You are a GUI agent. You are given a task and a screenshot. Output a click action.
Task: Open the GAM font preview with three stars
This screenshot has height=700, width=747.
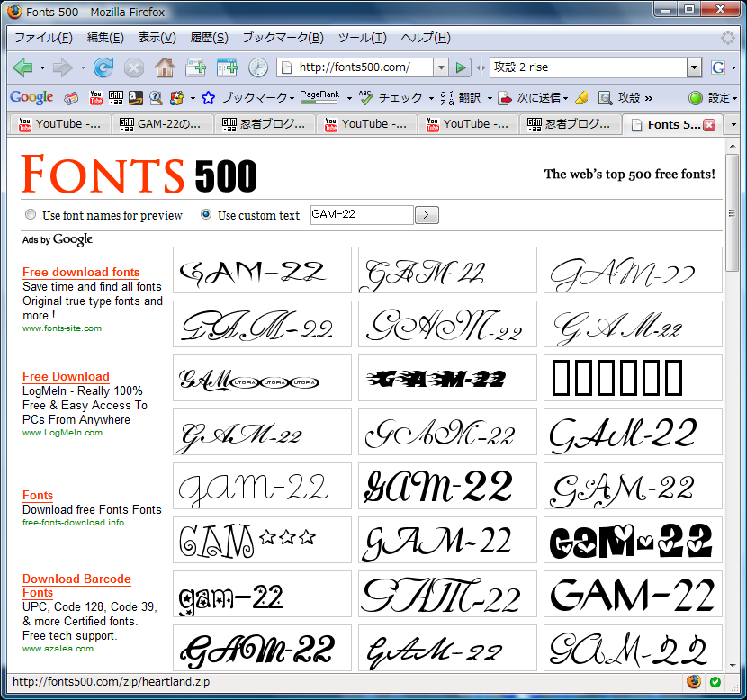(x=262, y=540)
